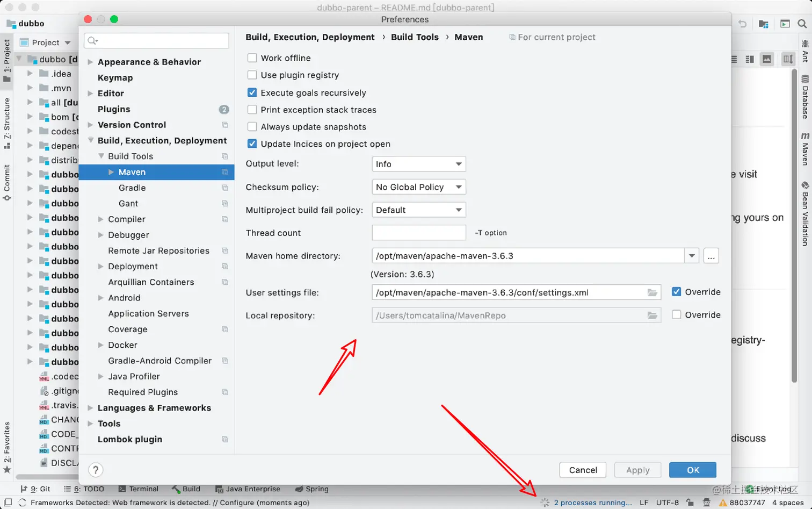Open the TODO tool window tab
The image size is (812, 509).
pyautogui.click(x=84, y=489)
